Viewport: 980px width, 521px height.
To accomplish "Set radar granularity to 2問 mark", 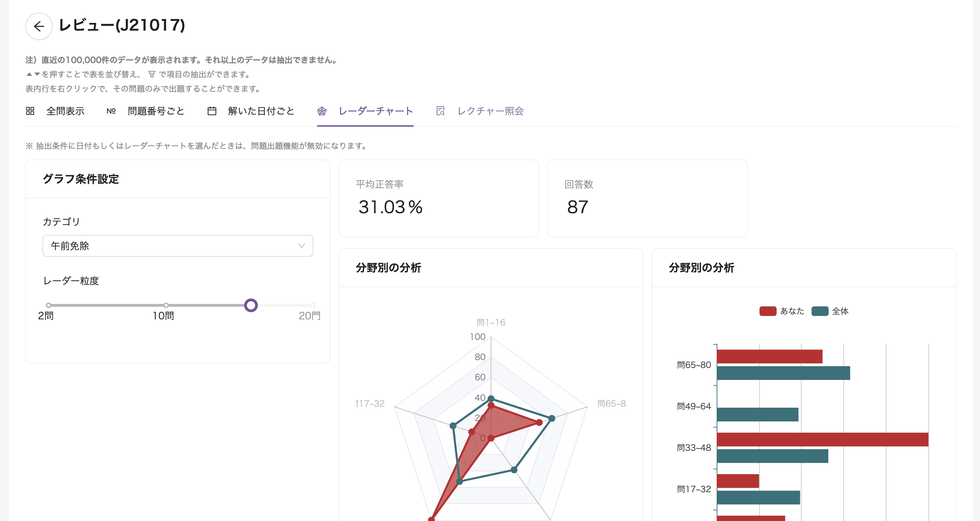I will [48, 305].
